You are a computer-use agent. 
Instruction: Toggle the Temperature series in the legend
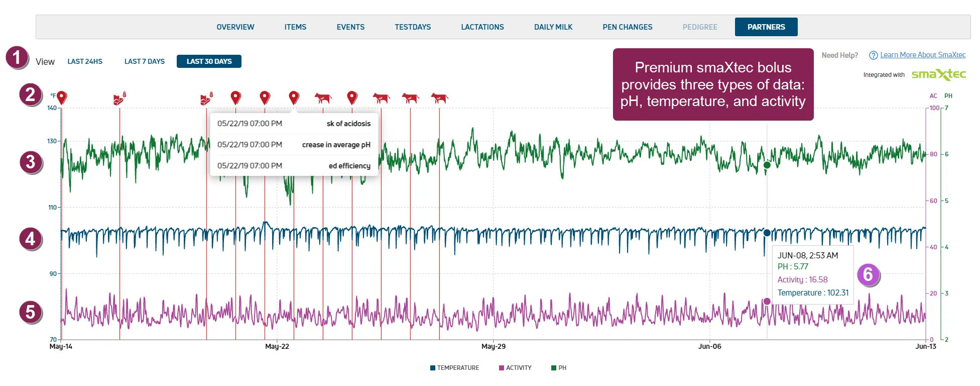[x=454, y=368]
